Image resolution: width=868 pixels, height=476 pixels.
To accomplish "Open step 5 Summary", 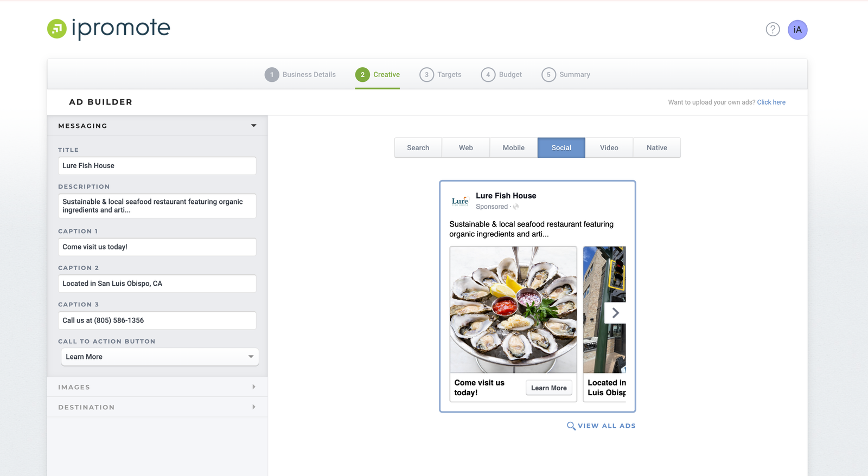I will [566, 75].
